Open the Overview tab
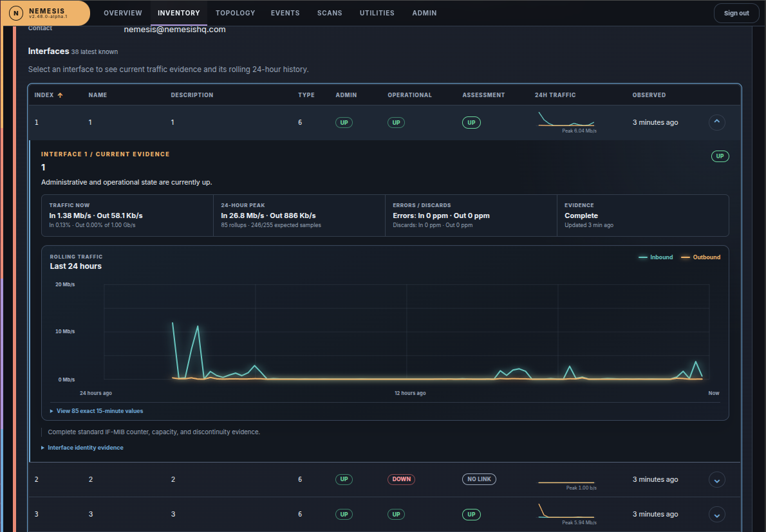 [x=122, y=13]
